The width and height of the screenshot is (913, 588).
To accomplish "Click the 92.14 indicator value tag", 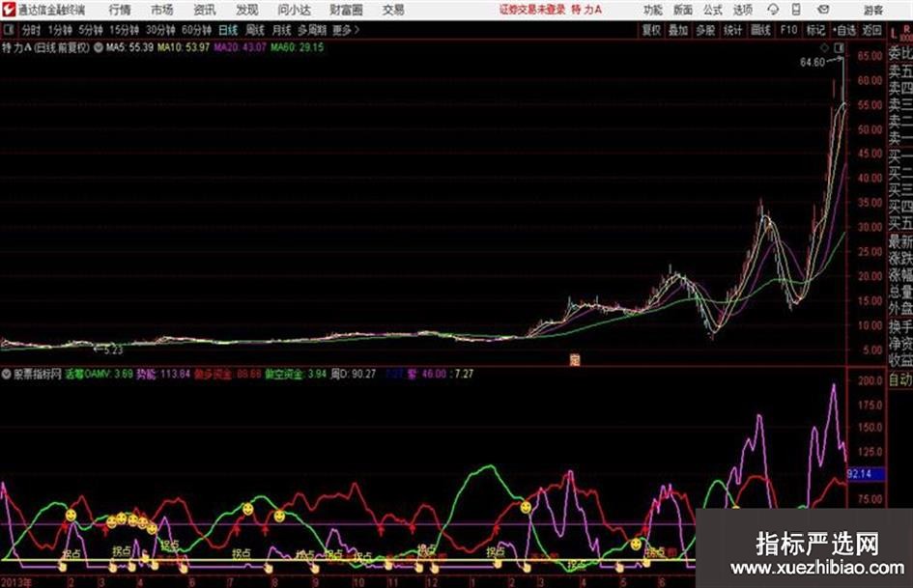I will (x=866, y=474).
